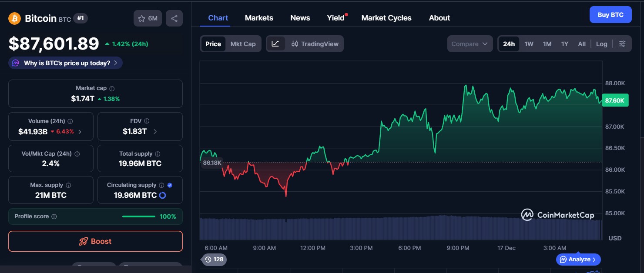Enable Log scale on the chart
Viewport: 644px width, 273px height.
tap(602, 43)
